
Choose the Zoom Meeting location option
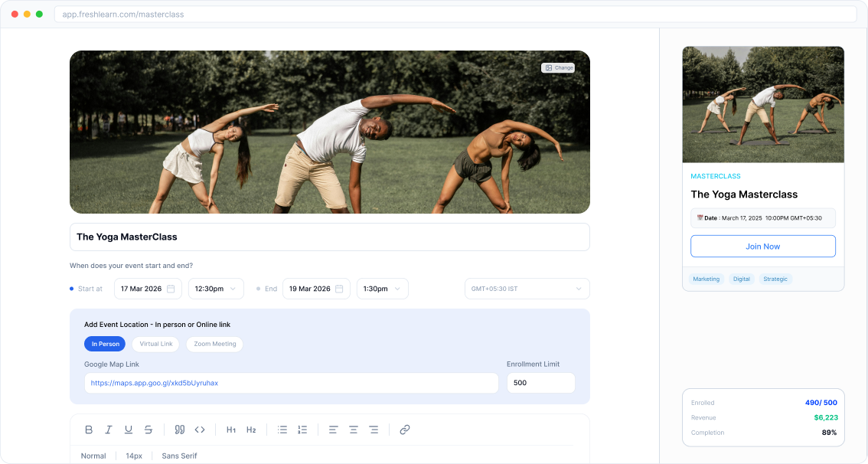pyautogui.click(x=214, y=345)
